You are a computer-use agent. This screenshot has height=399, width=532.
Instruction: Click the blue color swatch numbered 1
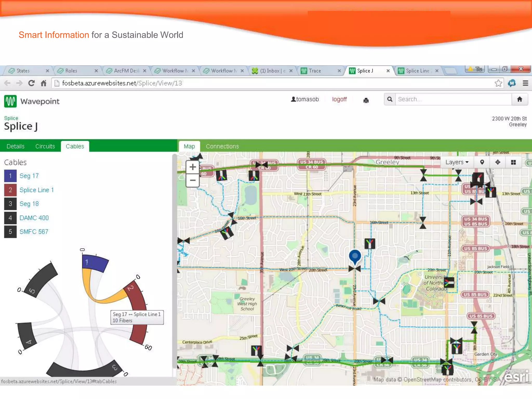point(10,176)
